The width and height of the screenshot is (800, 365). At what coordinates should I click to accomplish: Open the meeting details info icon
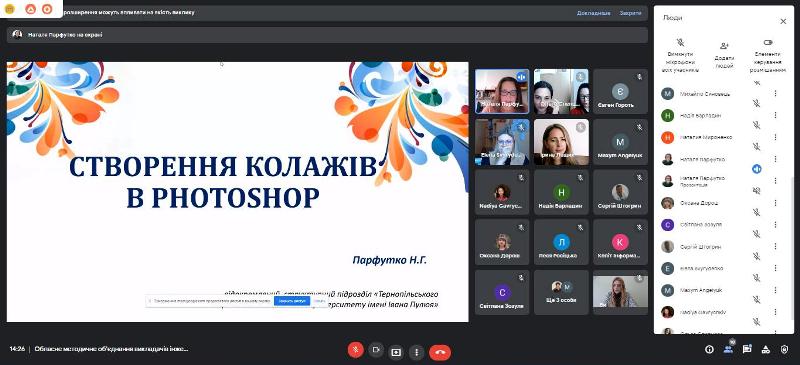pyautogui.click(x=709, y=349)
